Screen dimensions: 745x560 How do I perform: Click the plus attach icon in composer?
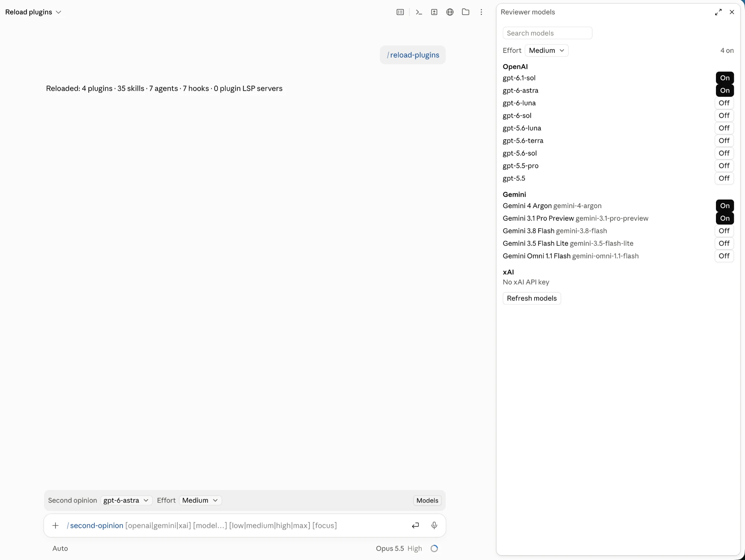tap(56, 525)
